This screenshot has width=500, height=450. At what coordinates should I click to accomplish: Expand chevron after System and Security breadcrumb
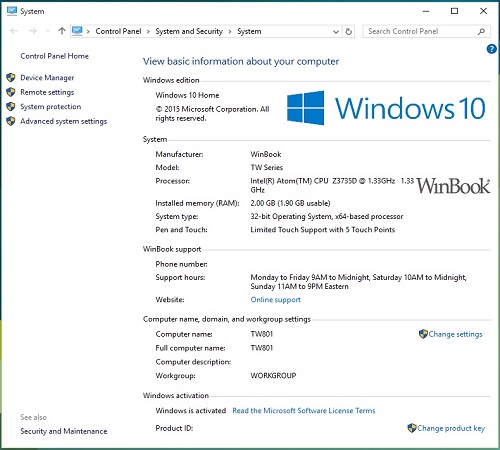pos(230,32)
